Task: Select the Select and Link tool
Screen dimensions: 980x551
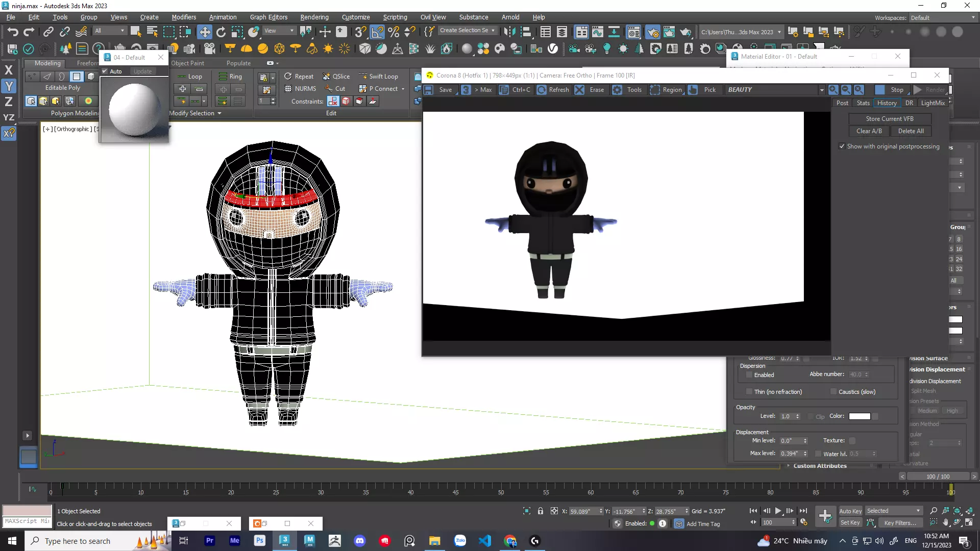Action: pos(48,32)
